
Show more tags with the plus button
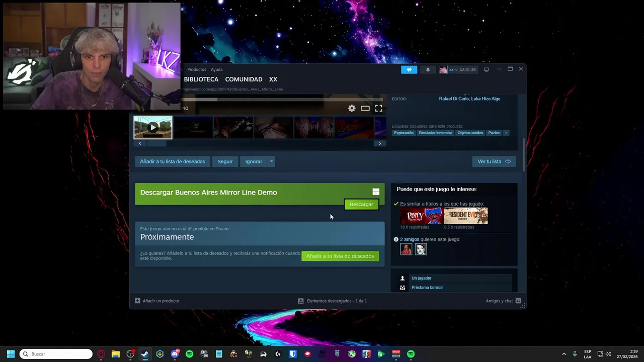(x=506, y=133)
